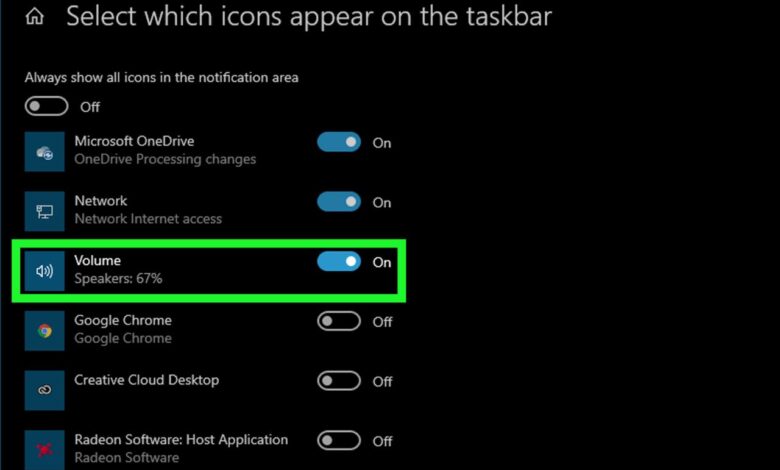Click the Volume label text
This screenshot has height=470, width=780.
click(97, 261)
